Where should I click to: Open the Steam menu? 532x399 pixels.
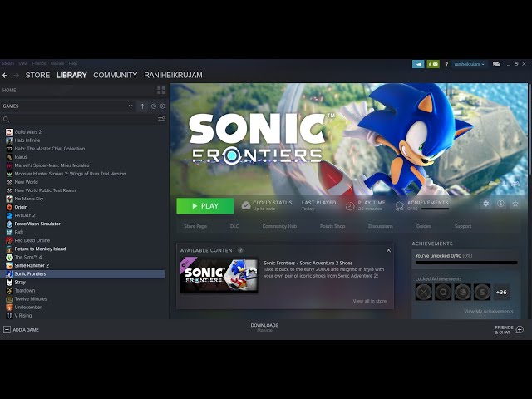[x=7, y=63]
